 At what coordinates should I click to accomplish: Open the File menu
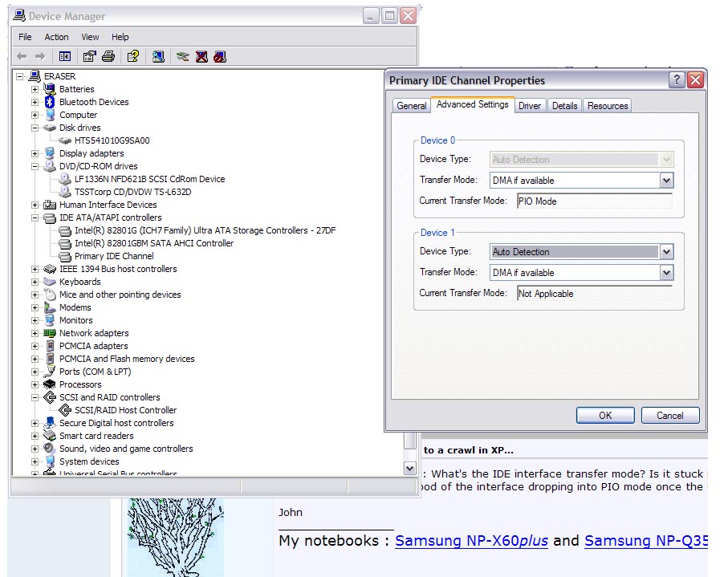[25, 37]
